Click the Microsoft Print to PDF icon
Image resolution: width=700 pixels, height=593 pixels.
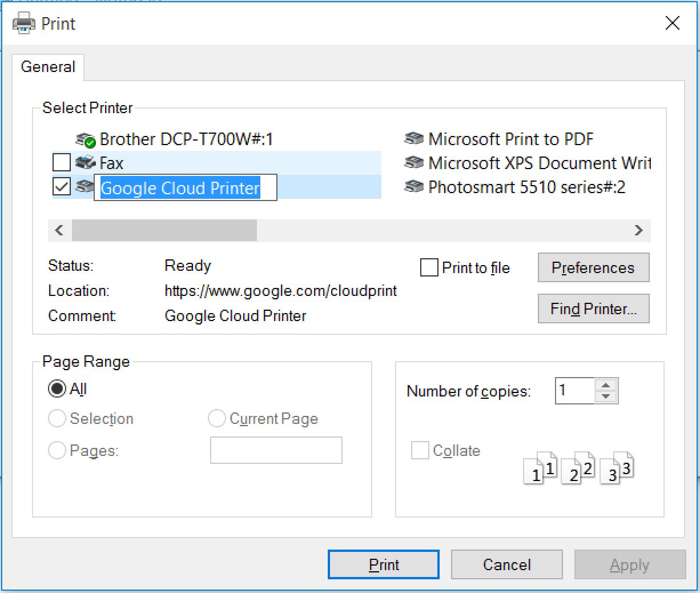pyautogui.click(x=414, y=139)
